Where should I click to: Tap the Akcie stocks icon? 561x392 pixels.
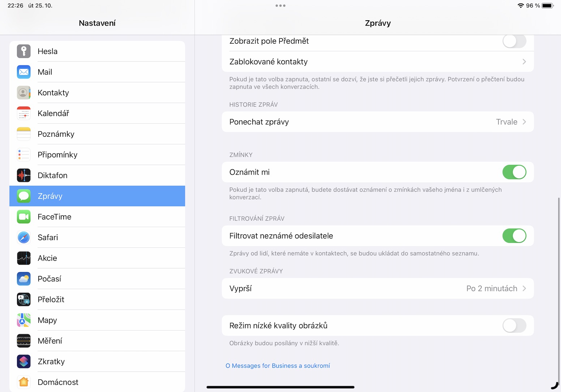23,258
